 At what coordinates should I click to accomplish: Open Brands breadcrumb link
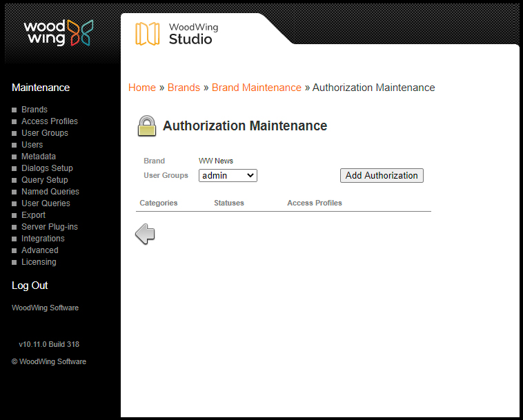[x=184, y=88]
